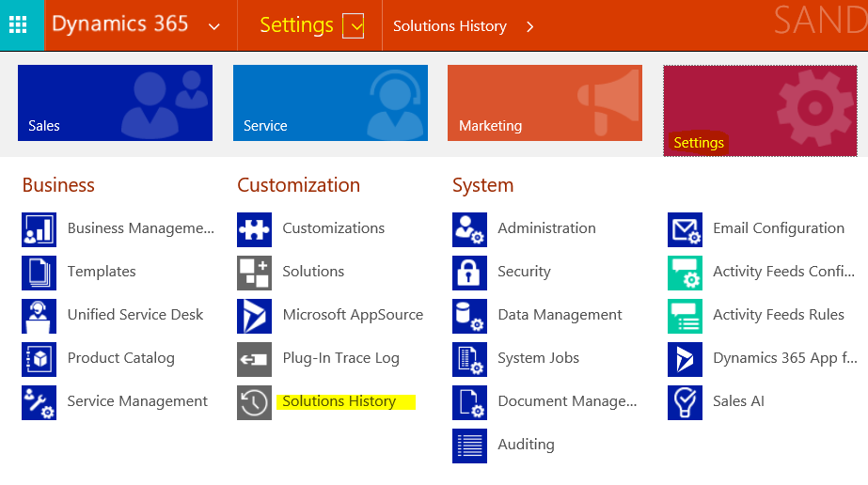Click the Email Configuration envelope icon
The image size is (868, 485).
pos(685,229)
